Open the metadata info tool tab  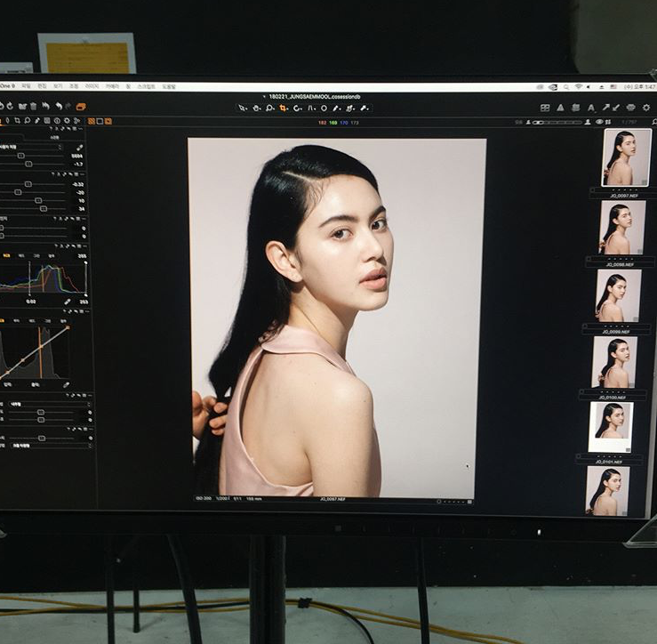tap(57, 121)
